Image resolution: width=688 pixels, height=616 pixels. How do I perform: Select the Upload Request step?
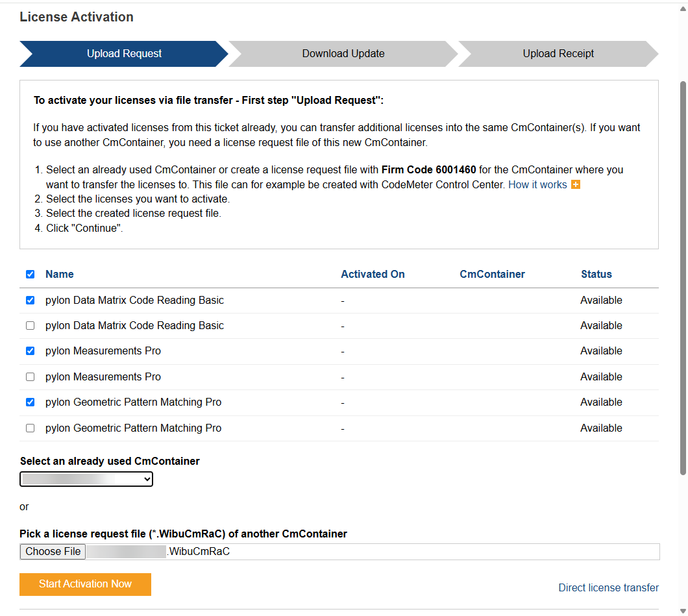click(x=123, y=54)
